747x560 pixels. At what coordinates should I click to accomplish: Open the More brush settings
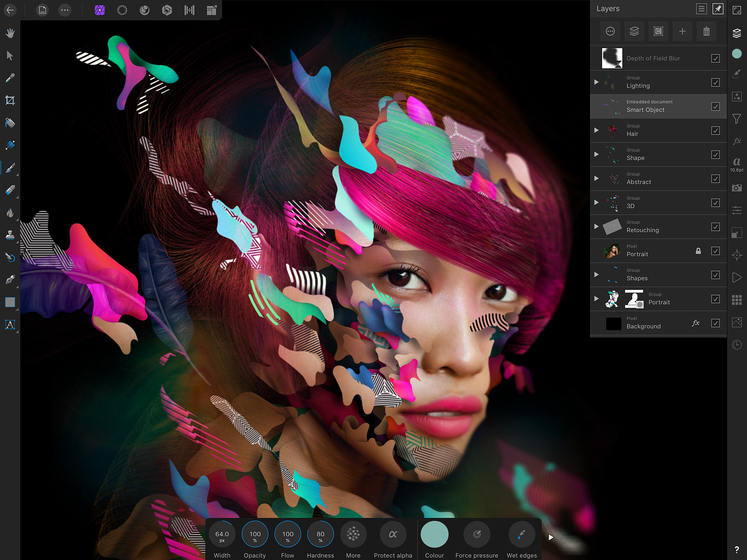[x=353, y=534]
